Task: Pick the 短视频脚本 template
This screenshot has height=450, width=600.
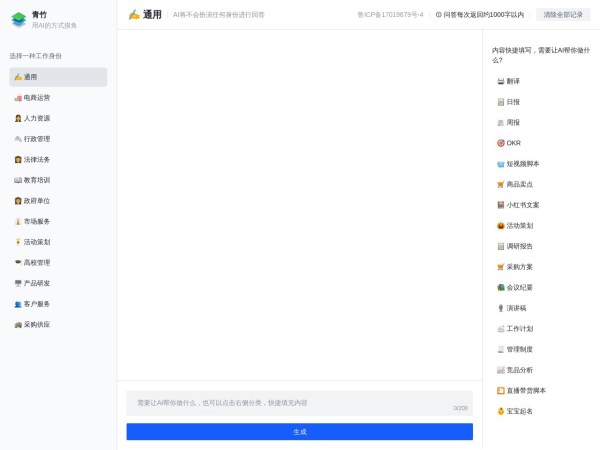Action: coord(518,164)
